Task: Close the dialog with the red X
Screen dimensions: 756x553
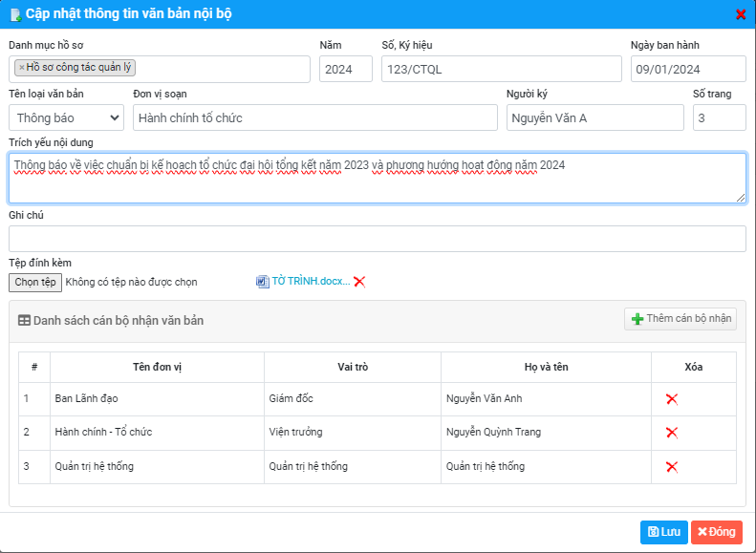Action: [x=741, y=14]
